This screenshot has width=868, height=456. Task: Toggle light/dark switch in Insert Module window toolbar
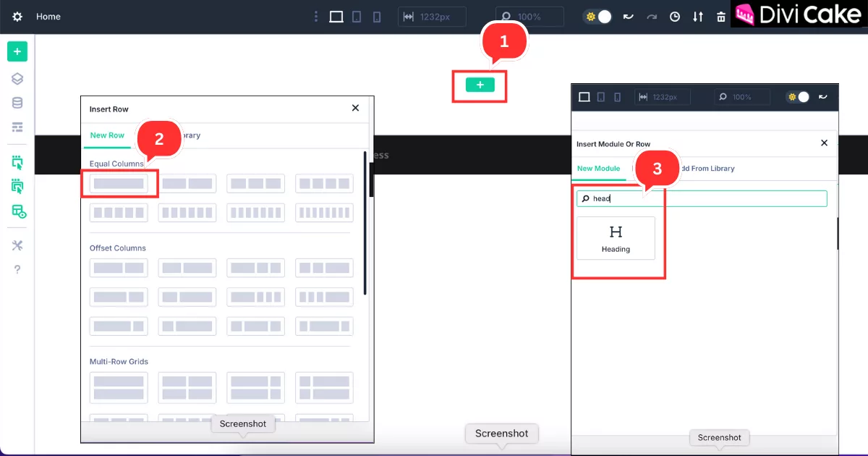(x=799, y=97)
